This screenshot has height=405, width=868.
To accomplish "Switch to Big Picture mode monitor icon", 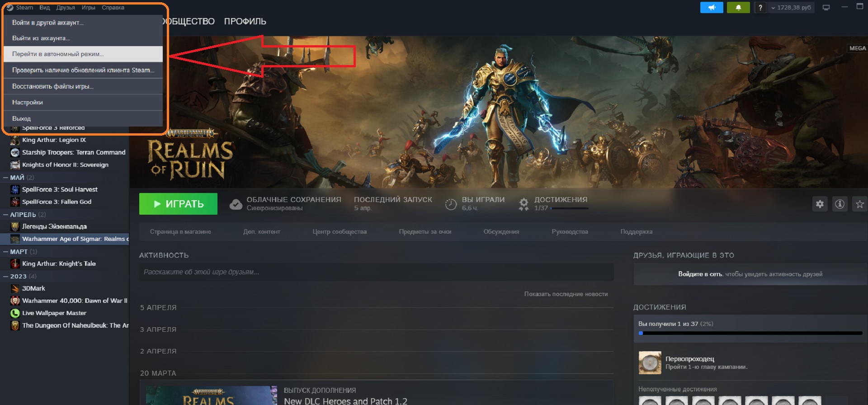I will [826, 8].
